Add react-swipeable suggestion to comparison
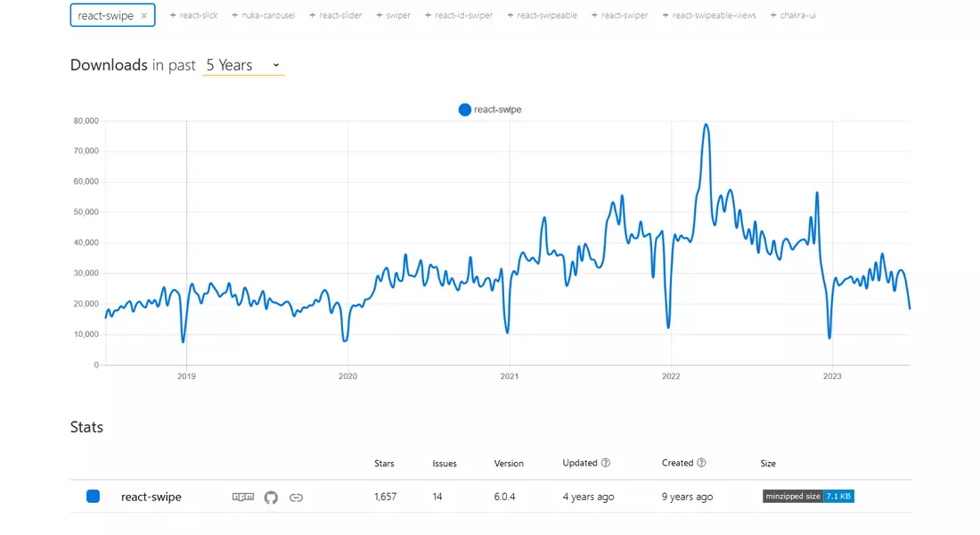Image resolution: width=980 pixels, height=535 pixels. 542,15
